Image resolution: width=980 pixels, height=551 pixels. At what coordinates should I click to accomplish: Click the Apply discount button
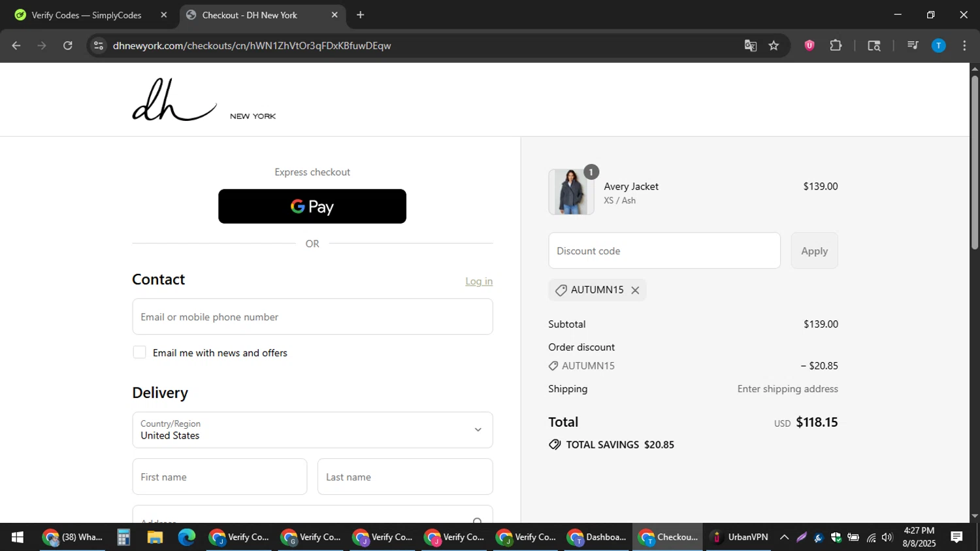pyautogui.click(x=815, y=250)
